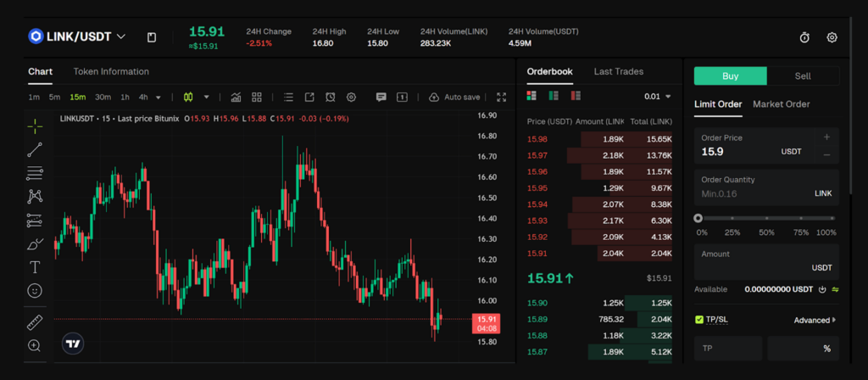Increase order price with plus stepper
Viewport: 868px width, 380px height.
[826, 137]
